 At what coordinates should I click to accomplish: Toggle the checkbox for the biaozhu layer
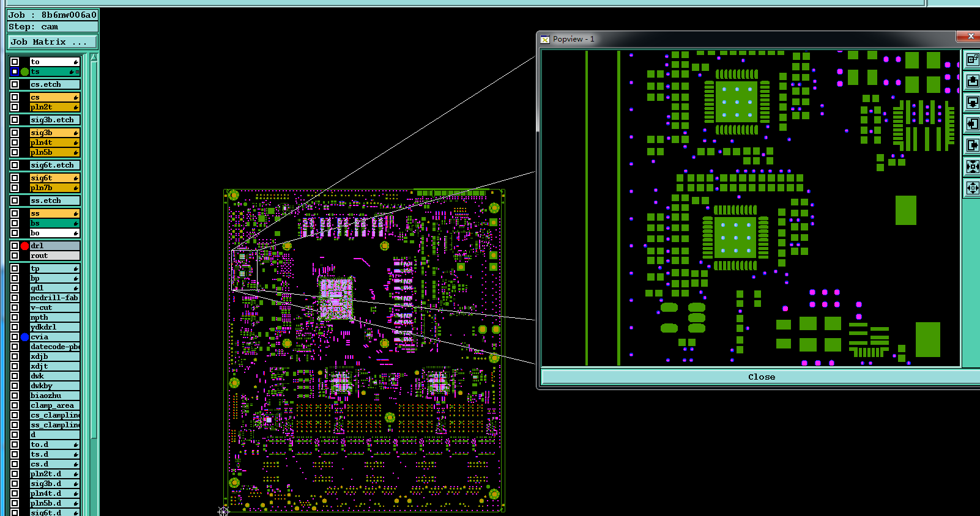point(15,396)
